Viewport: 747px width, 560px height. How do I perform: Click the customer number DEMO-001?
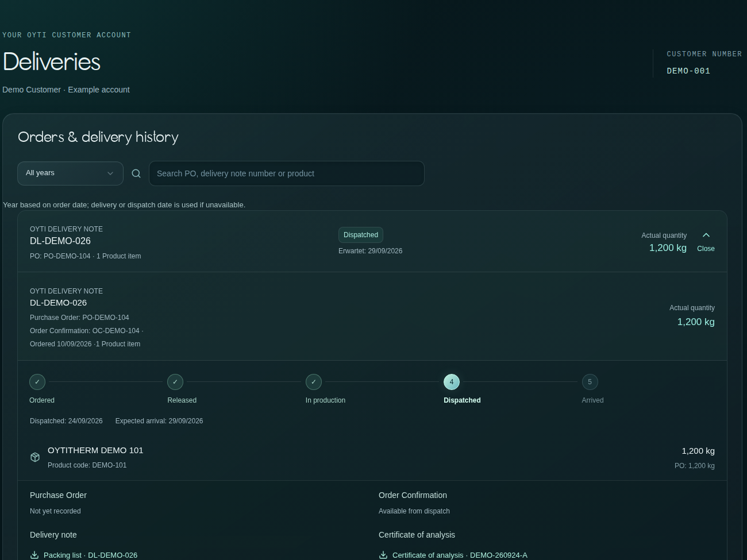688,71
